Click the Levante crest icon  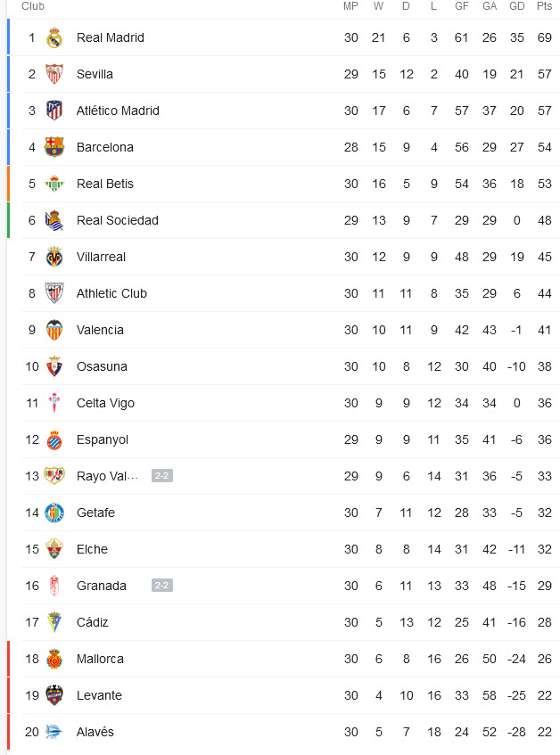54,696
